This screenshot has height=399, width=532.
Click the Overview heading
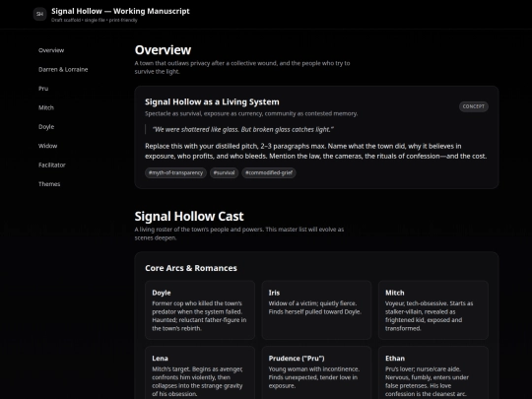pyautogui.click(x=163, y=50)
